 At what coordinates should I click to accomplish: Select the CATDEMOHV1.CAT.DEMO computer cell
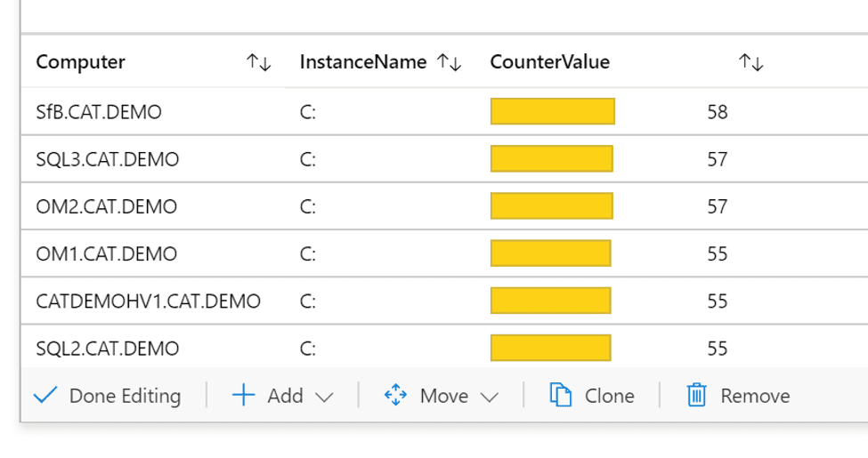[x=148, y=301]
